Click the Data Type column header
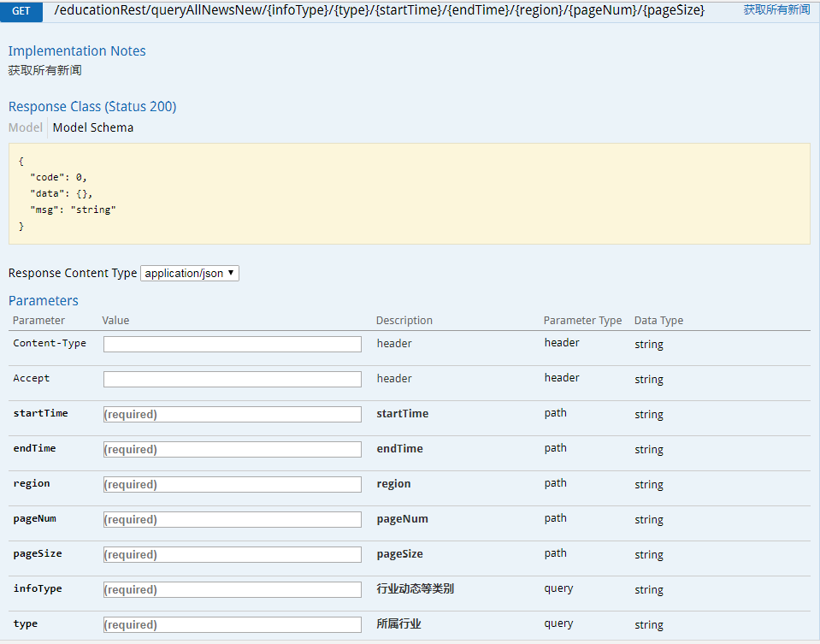820x644 pixels. (x=659, y=320)
